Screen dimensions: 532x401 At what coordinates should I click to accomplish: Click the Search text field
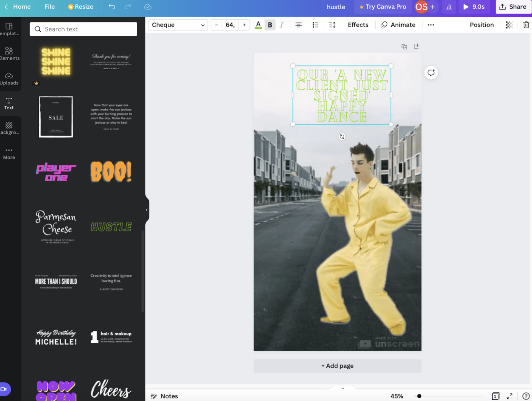84,29
